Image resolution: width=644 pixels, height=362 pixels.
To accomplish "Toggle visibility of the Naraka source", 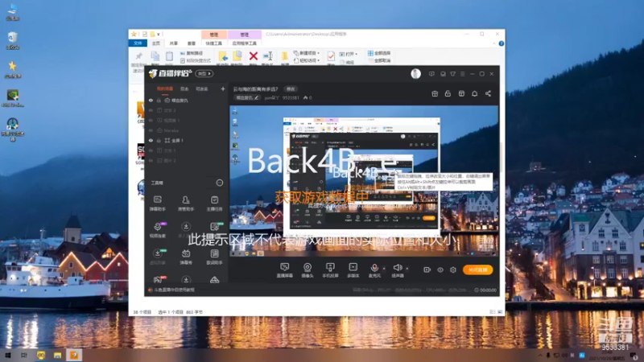I will coord(151,130).
